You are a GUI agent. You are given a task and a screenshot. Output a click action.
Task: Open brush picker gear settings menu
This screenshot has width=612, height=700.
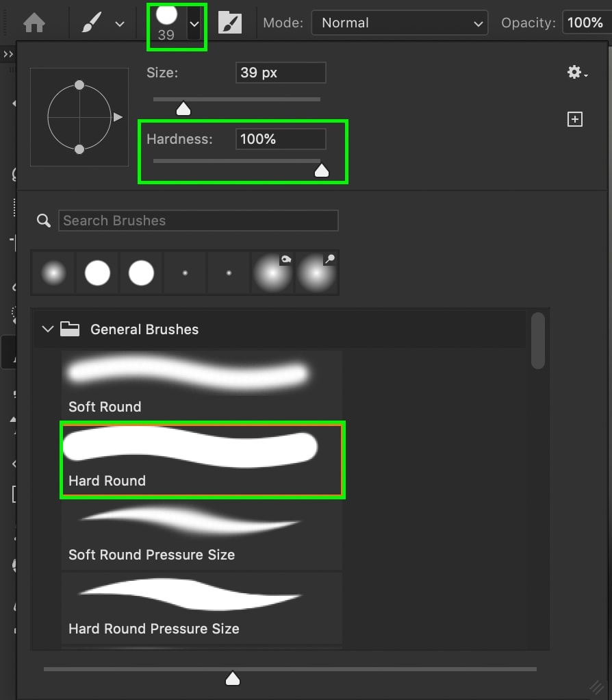point(577,73)
